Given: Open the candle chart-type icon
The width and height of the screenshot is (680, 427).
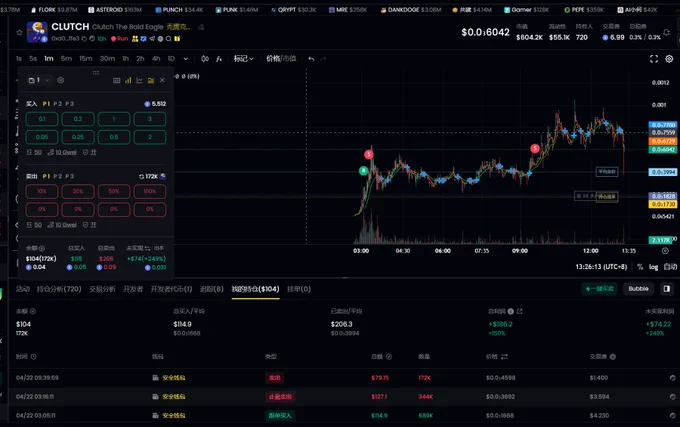Looking at the screenshot, I should point(205,59).
